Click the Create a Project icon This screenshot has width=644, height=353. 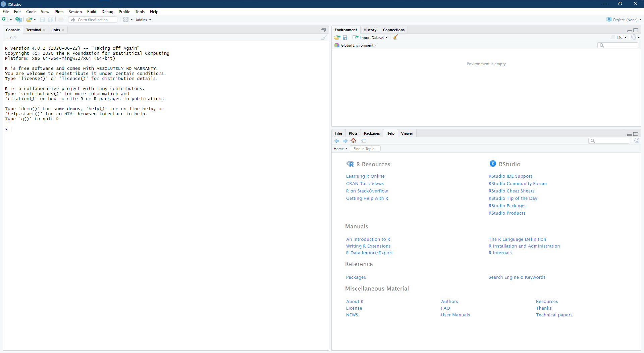click(x=18, y=19)
